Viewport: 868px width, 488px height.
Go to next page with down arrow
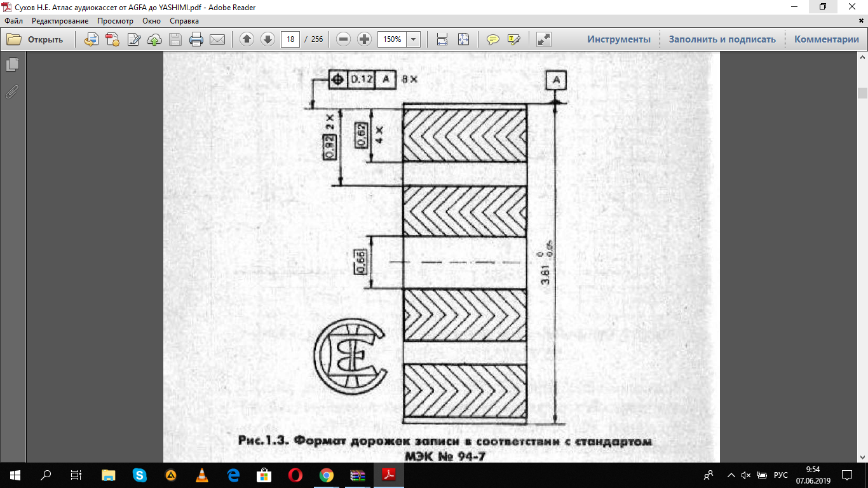click(268, 39)
